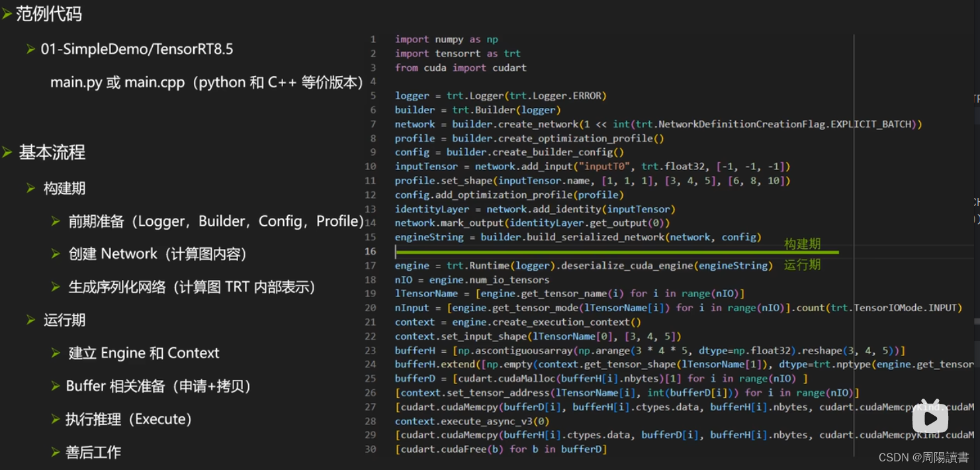Click the bullet "建立 Engine 和 Context"

tap(144, 353)
